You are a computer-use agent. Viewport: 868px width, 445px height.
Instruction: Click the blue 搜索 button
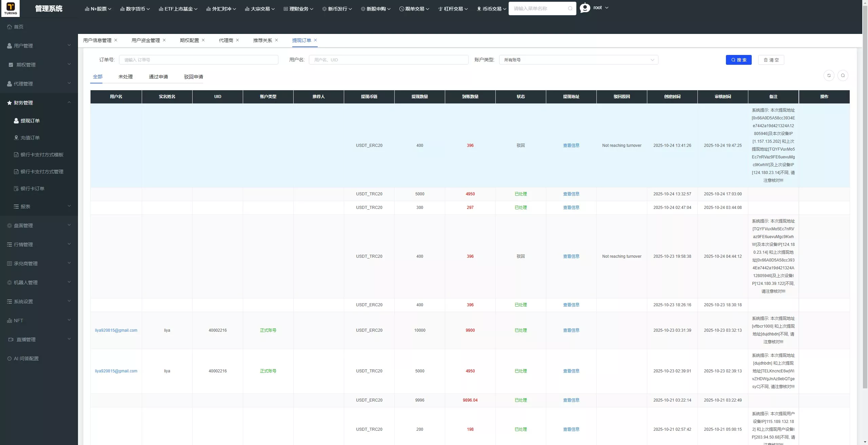(x=738, y=60)
